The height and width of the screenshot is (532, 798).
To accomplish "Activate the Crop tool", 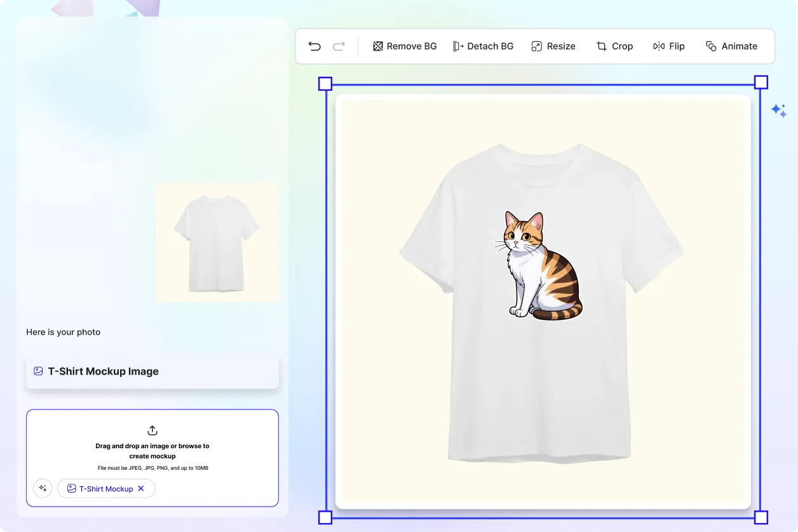I will tap(614, 46).
